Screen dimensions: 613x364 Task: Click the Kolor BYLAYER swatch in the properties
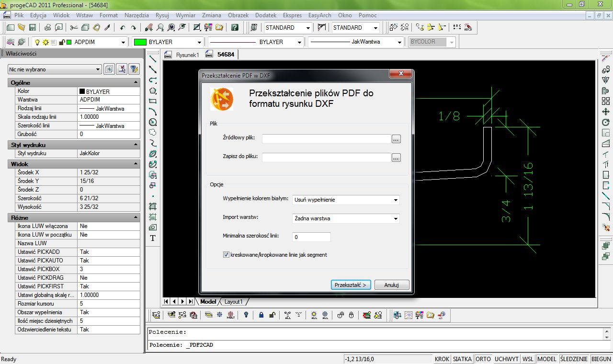pos(82,91)
